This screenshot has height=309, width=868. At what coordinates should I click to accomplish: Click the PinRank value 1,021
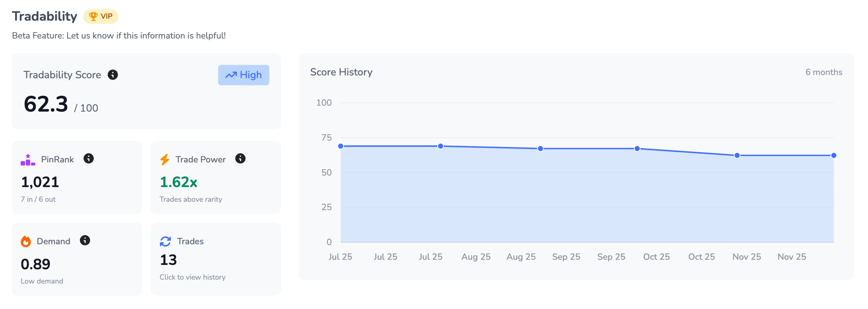click(40, 182)
